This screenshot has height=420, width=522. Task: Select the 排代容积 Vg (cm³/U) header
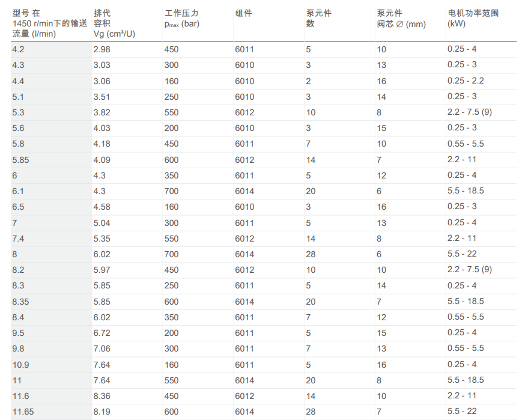click(114, 23)
